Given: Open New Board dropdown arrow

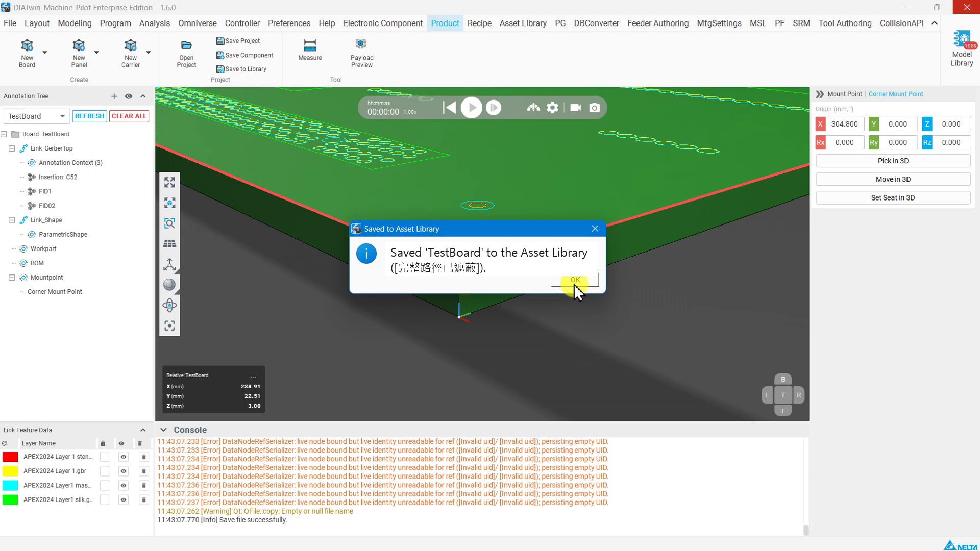Looking at the screenshot, I should [45, 53].
